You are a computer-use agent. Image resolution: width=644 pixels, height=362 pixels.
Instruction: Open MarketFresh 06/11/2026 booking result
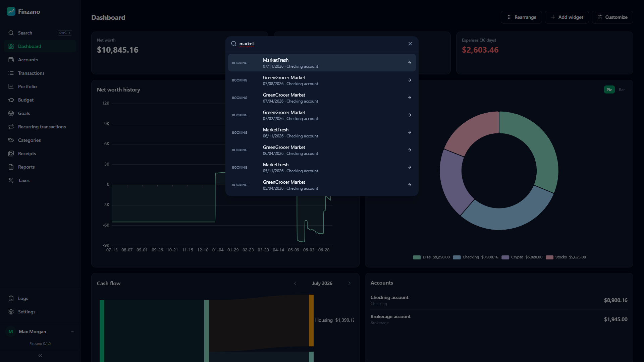[322, 132]
